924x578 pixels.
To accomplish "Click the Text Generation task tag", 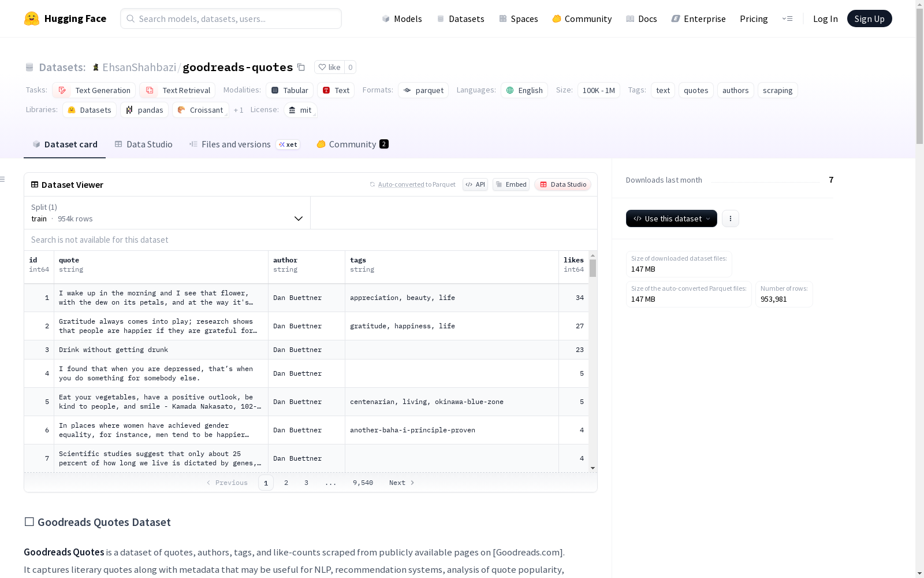I will pyautogui.click(x=94, y=90).
